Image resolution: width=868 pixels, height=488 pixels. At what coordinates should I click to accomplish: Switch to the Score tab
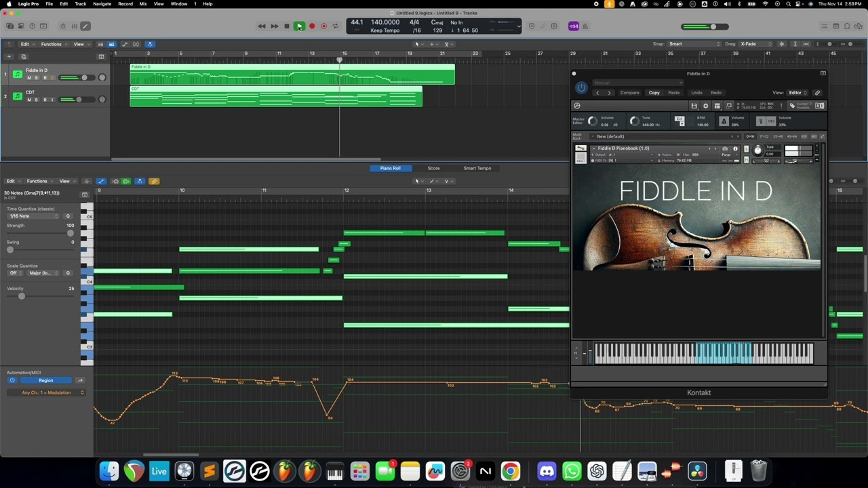(433, 168)
